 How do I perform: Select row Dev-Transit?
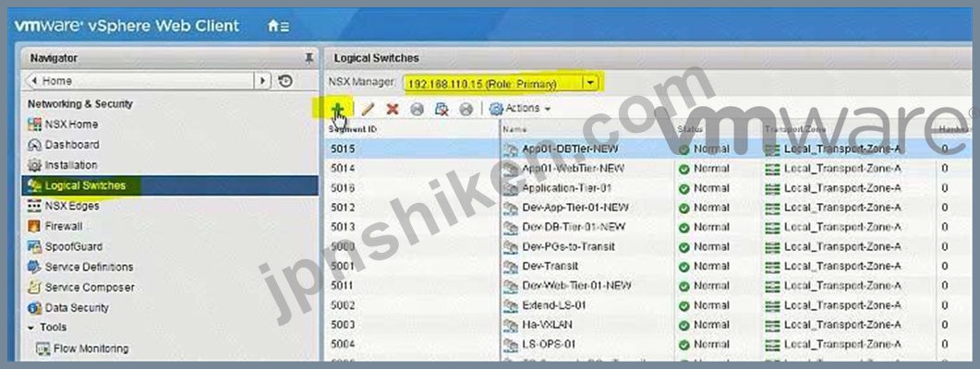click(x=647, y=266)
